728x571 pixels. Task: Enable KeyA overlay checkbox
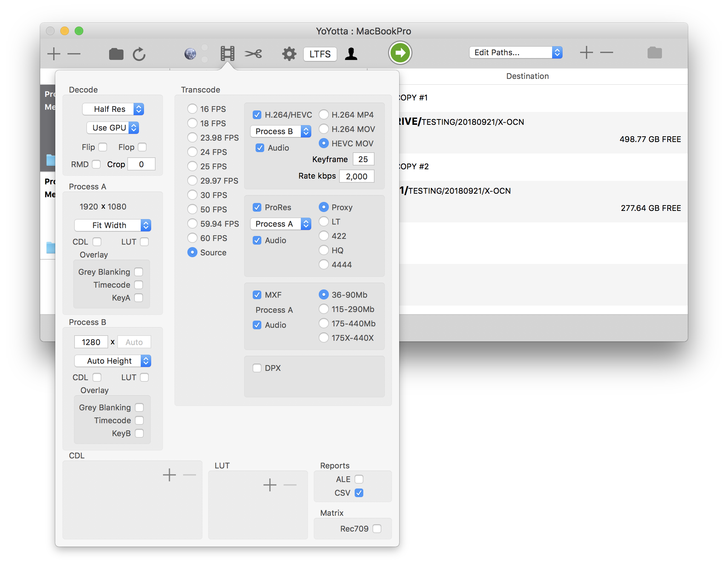click(139, 298)
